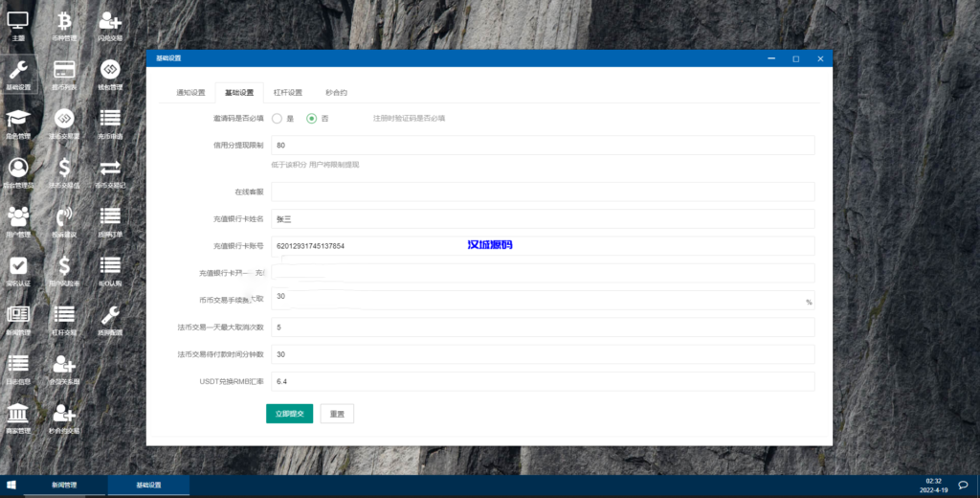Open the 投诉建议 phone icon
This screenshot has height=498, width=980.
pos(64,218)
